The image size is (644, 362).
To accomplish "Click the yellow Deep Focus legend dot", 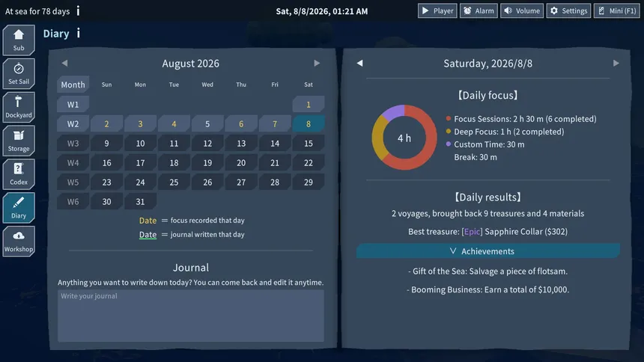I will pos(449,132).
